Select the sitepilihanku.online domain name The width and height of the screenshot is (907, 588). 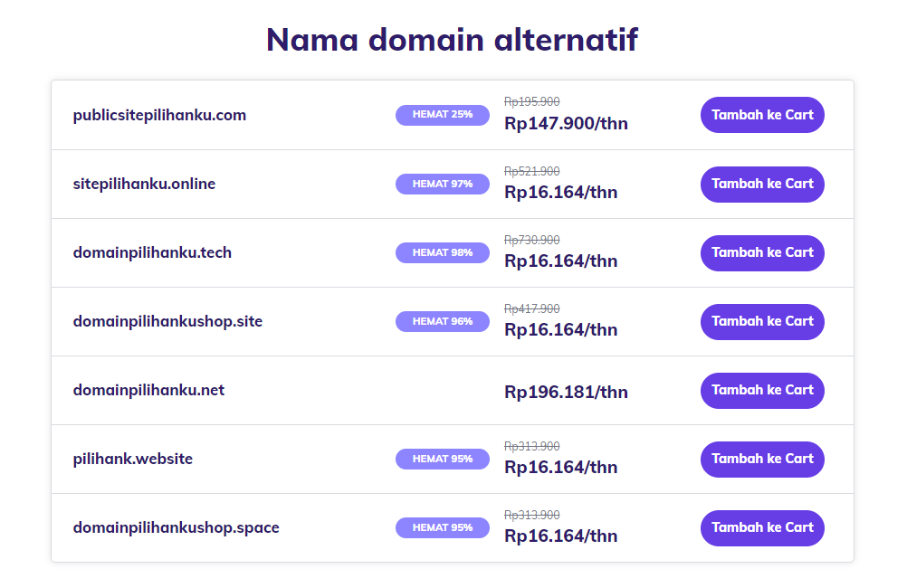click(143, 184)
